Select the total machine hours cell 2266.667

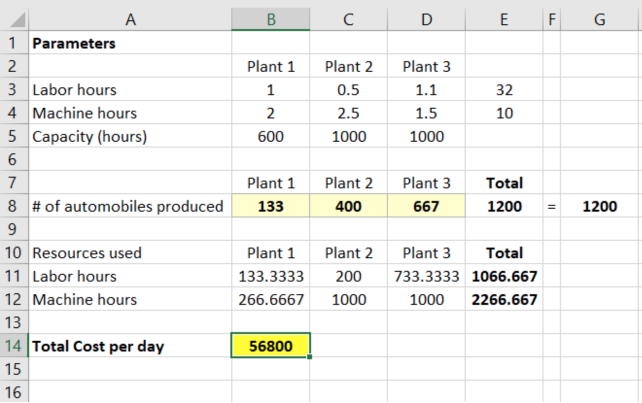pyautogui.click(x=504, y=299)
